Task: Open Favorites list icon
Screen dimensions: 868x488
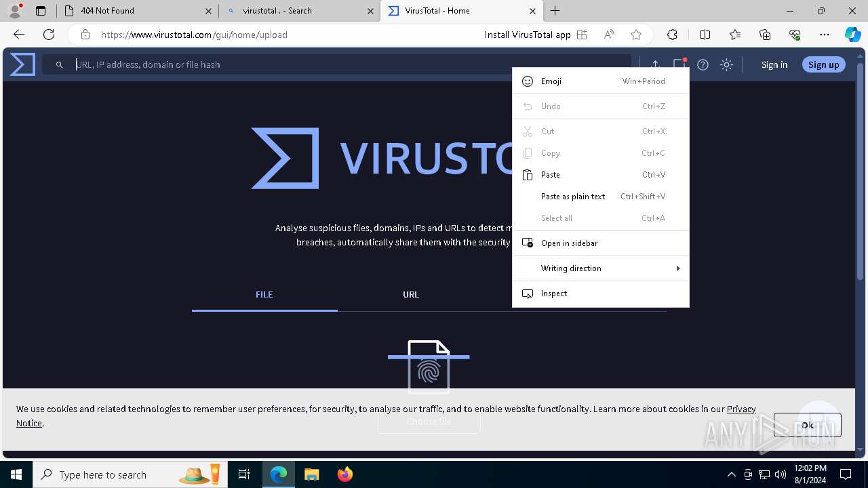Action: point(735,35)
